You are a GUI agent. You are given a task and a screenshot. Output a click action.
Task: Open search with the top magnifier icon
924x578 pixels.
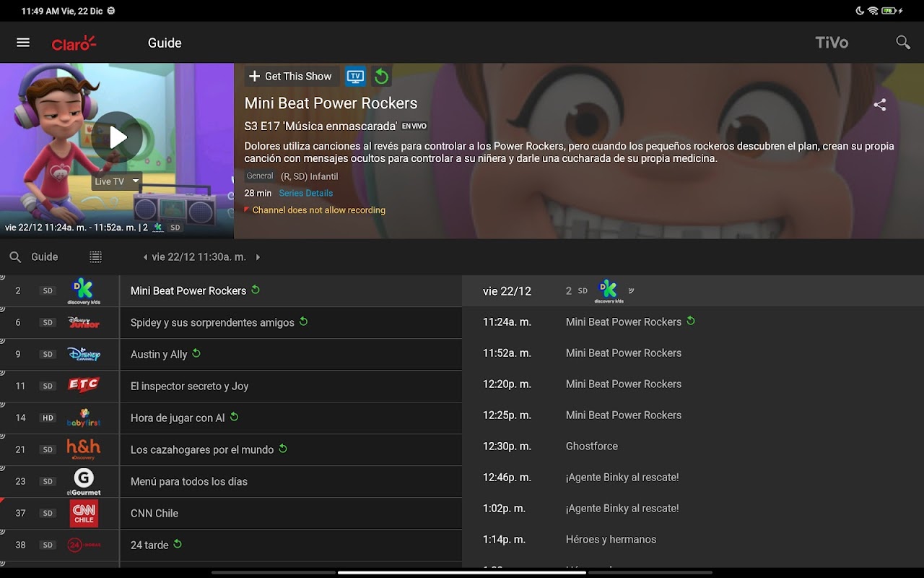(x=902, y=43)
